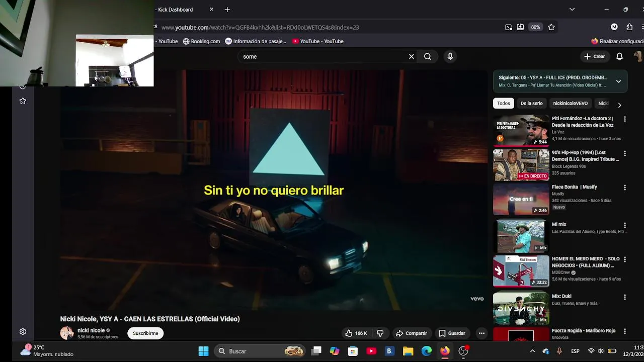The width and height of the screenshot is (644, 362).
Task: Open the browser tab list dropdown
Action: [x=572, y=10]
